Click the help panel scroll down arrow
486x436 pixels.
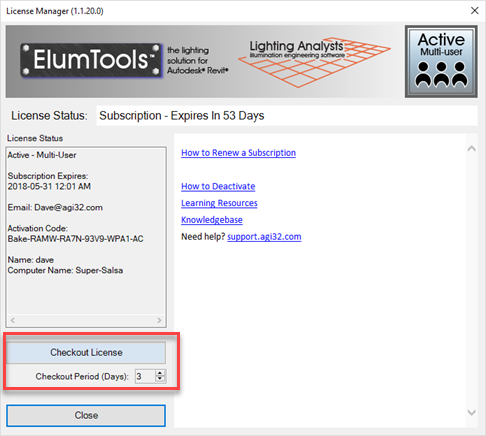tap(471, 412)
